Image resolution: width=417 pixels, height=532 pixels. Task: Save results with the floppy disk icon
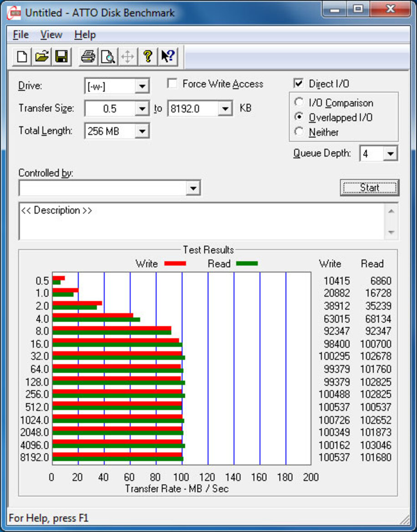61,56
